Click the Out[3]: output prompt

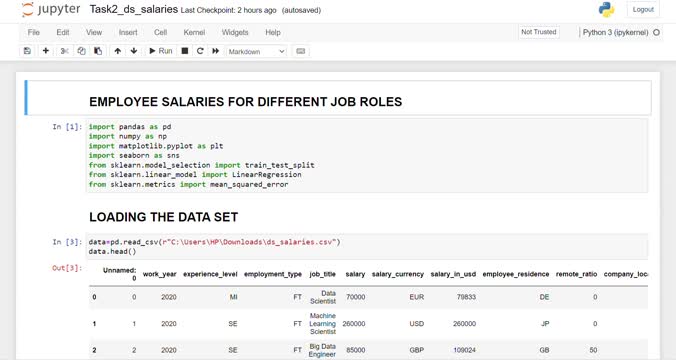67,268
